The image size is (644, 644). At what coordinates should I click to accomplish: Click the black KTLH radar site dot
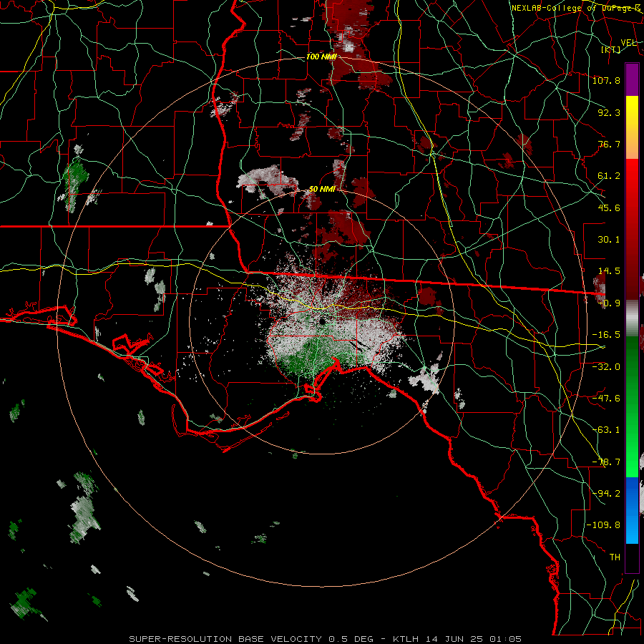[x=323, y=321]
